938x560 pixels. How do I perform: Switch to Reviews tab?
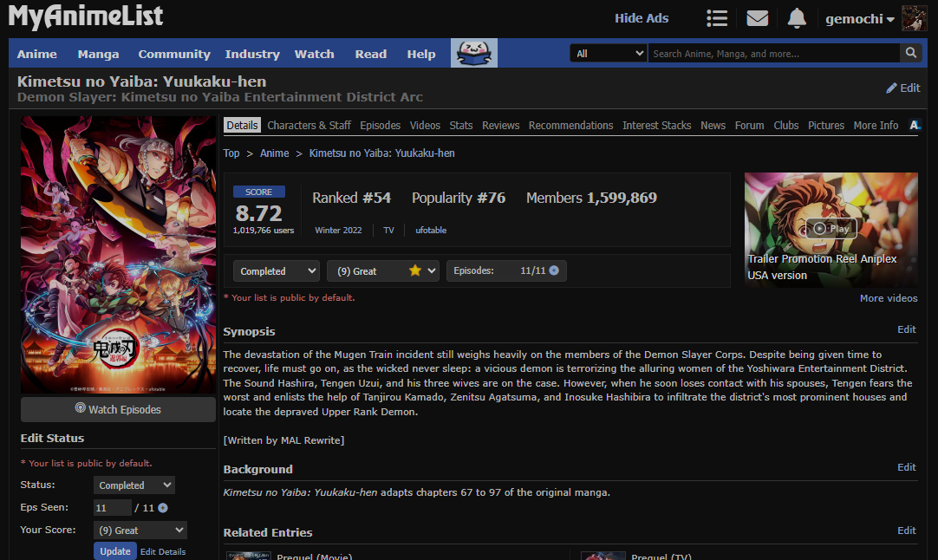[x=501, y=125]
